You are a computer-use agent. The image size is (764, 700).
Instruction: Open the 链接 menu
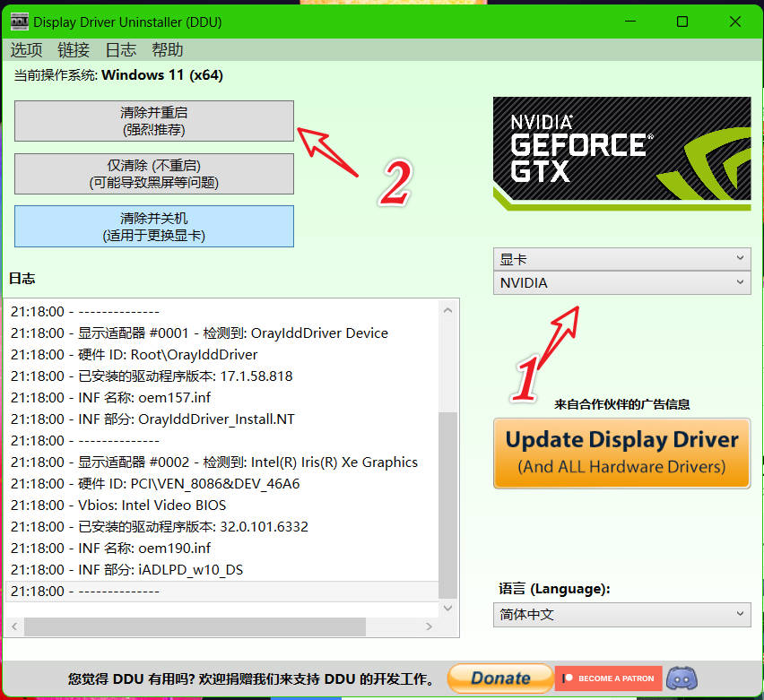[x=74, y=50]
